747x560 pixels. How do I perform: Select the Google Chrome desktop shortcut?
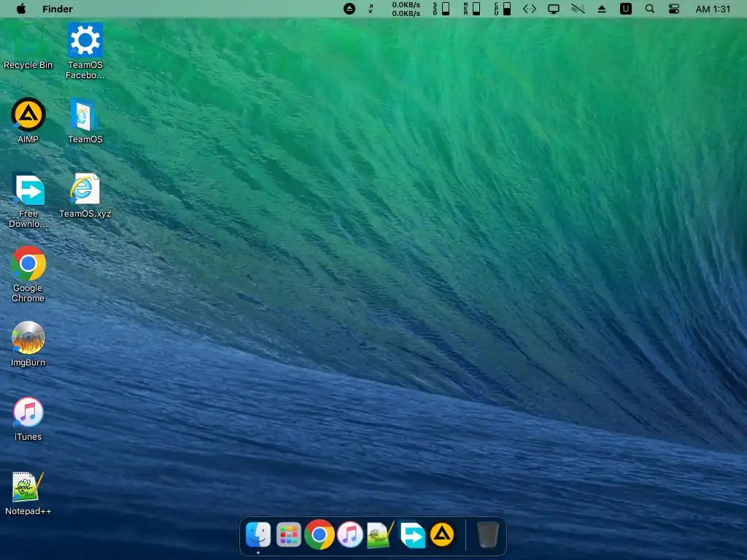tap(28, 275)
